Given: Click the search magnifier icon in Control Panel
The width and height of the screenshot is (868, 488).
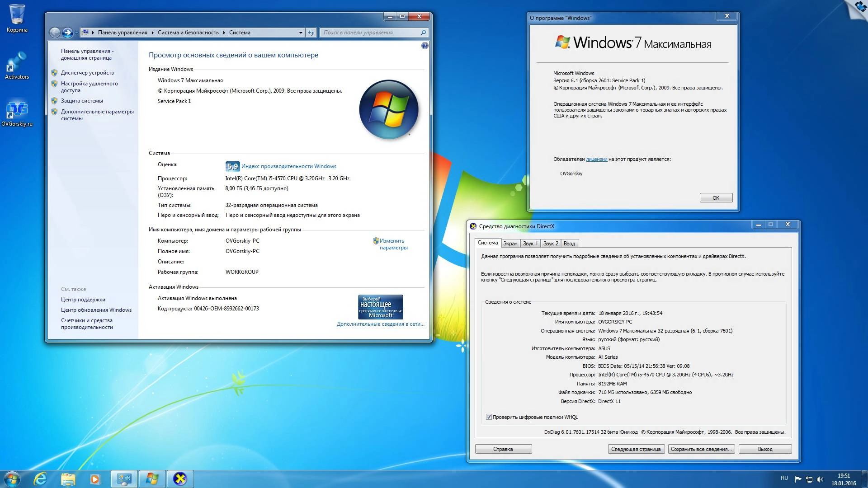Looking at the screenshot, I should point(423,33).
